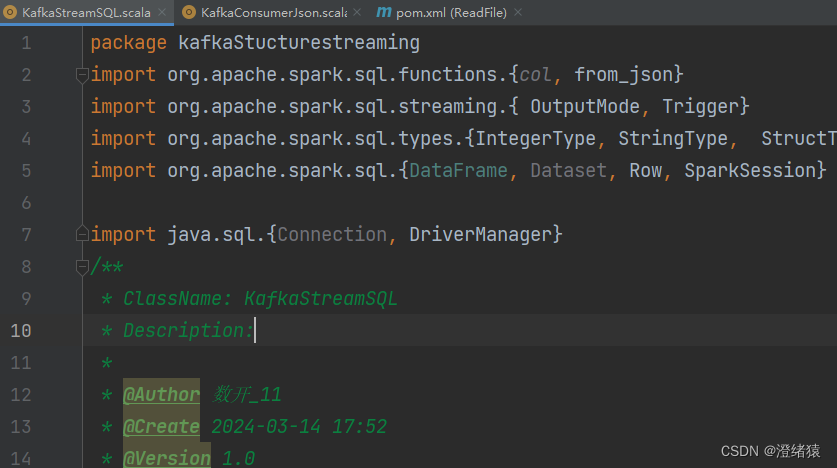Open the pom.xml (ReadFile) tab

point(451,12)
